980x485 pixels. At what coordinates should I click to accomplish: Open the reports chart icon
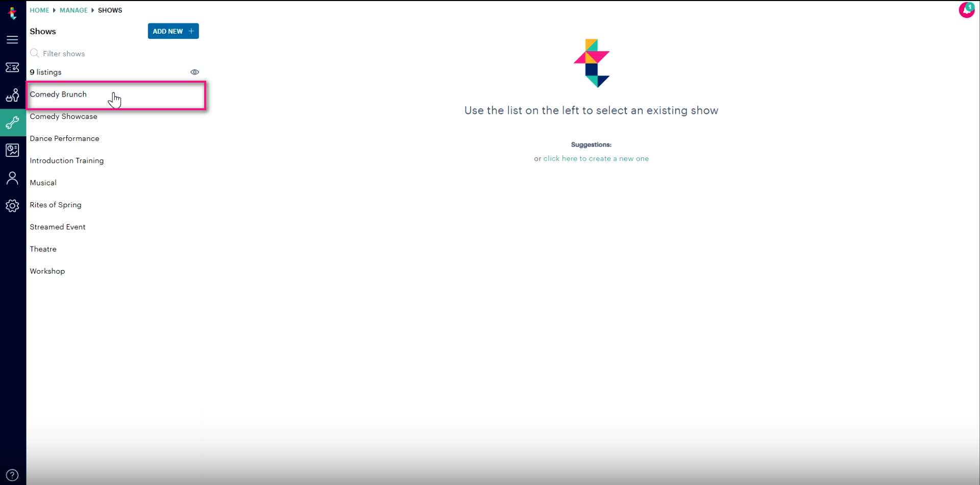(x=12, y=150)
